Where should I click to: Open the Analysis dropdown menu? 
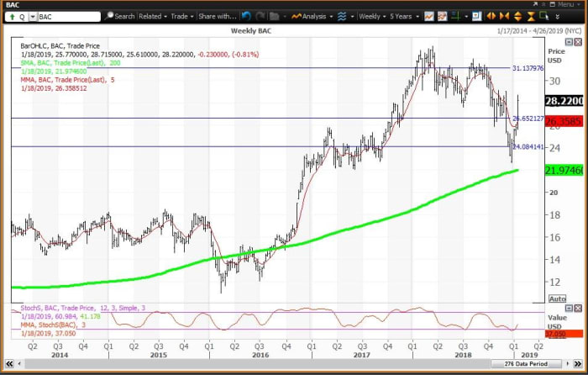point(315,16)
